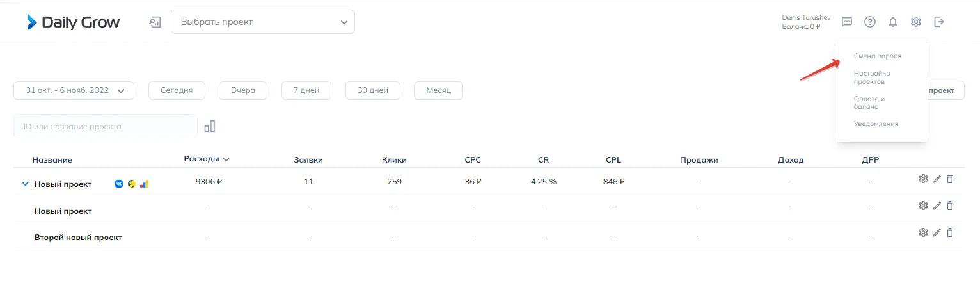Select Смена пароля menu item
This screenshot has height=283, width=980.
click(878, 56)
